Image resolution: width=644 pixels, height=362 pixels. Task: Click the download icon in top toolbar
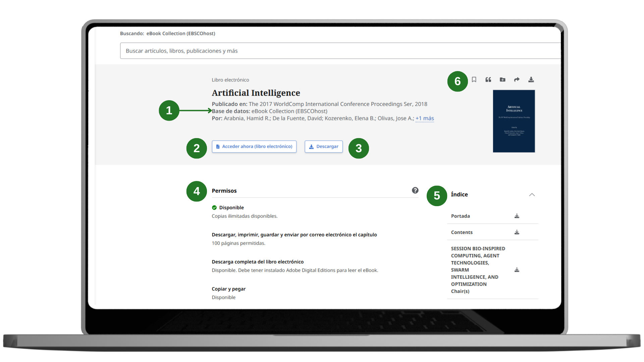(531, 79)
